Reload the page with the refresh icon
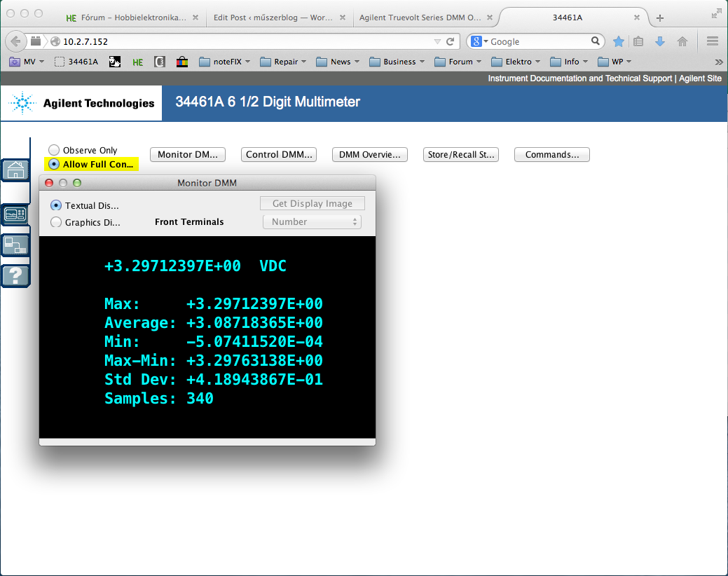Screen dimensions: 728x576 450,41
